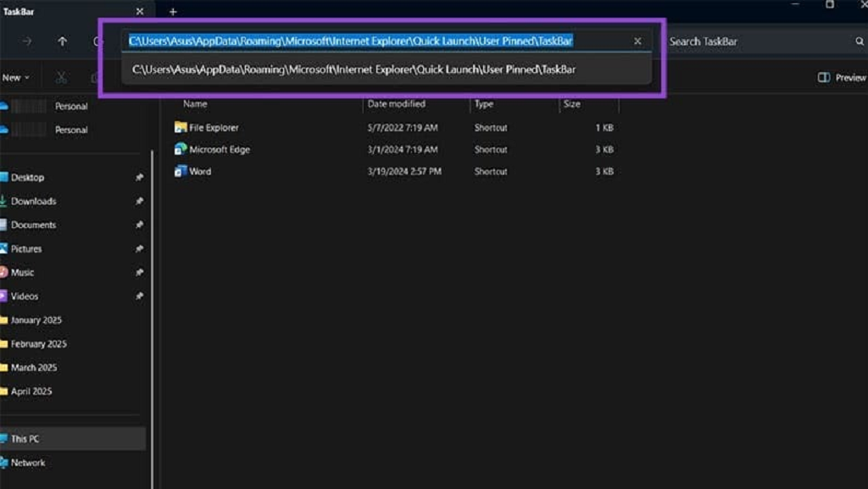Viewport: 868px width, 489px height.
Task: Click the pin icon beside Music
Action: (x=139, y=272)
